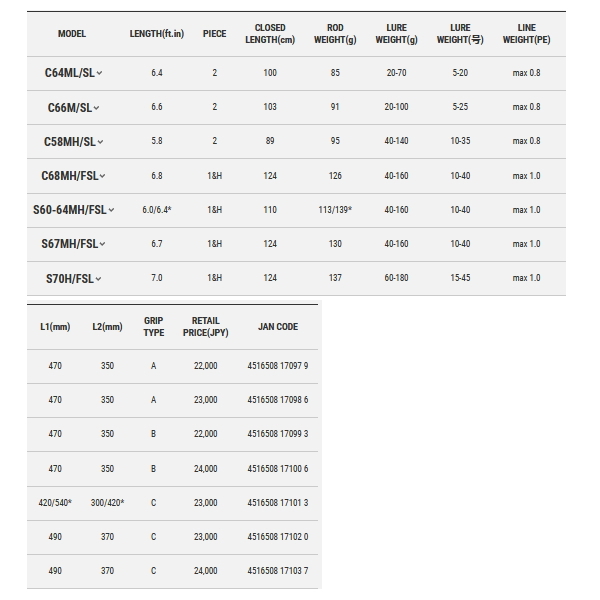
Task: Expand the C68MH/FSL model chevron
Action: click(x=102, y=176)
